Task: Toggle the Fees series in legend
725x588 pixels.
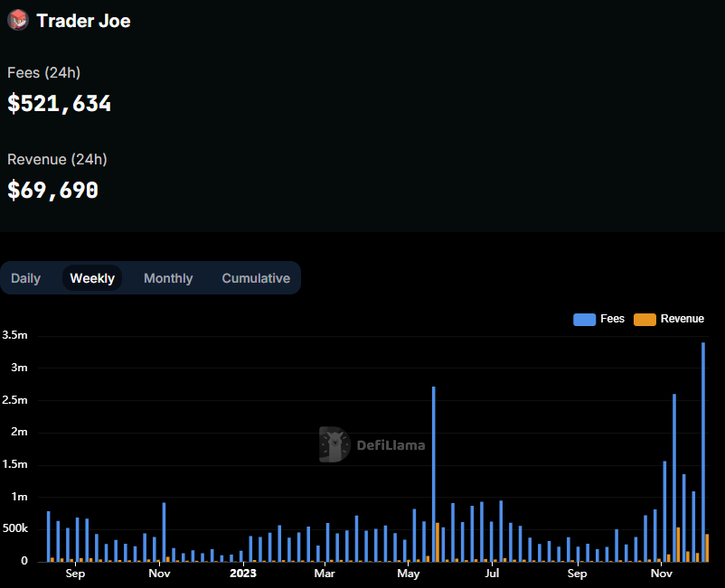Action: pos(598,319)
